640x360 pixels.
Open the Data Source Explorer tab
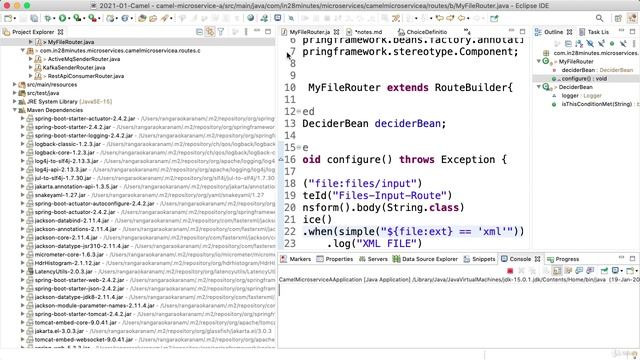(425, 259)
